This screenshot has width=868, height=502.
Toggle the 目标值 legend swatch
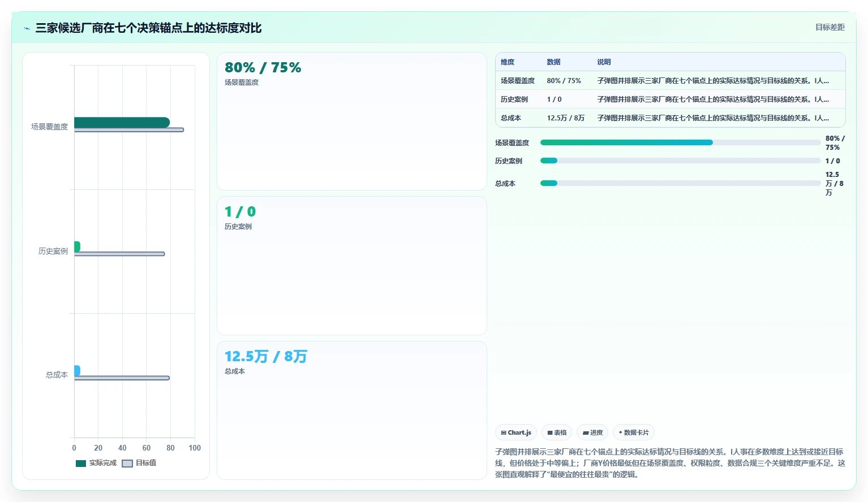(127, 464)
